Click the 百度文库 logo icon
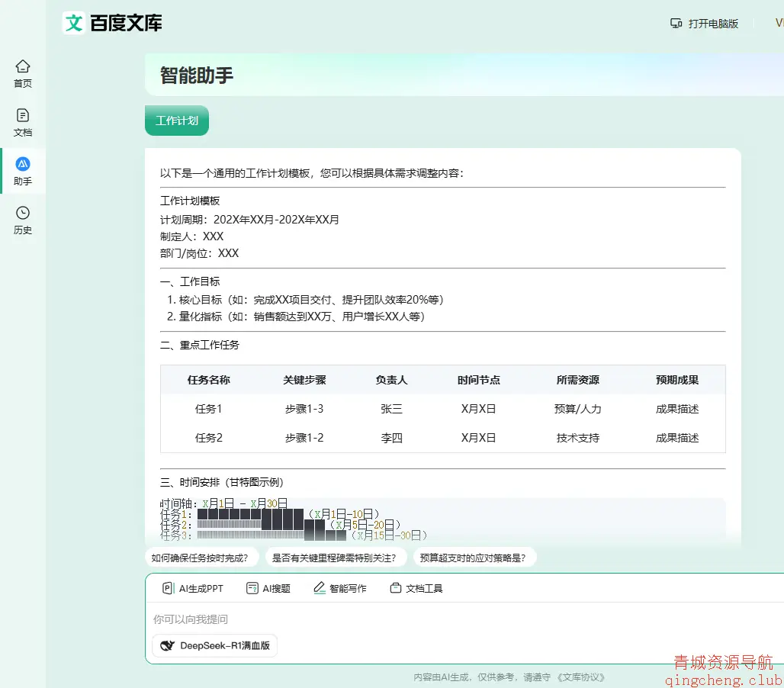 (x=74, y=24)
